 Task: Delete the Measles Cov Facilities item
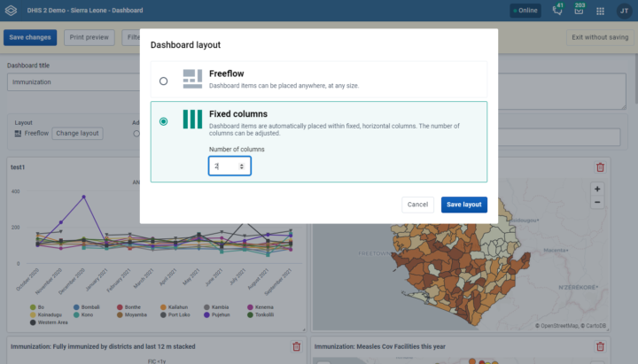click(600, 346)
